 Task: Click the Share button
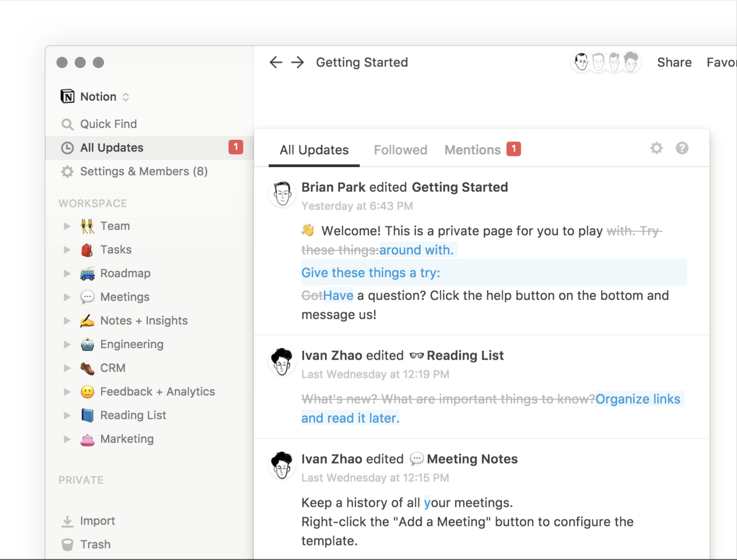tap(675, 62)
